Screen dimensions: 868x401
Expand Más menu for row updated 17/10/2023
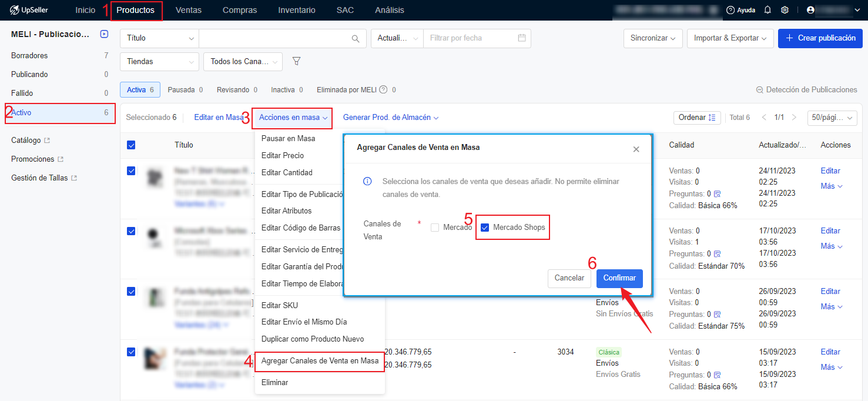pyautogui.click(x=832, y=246)
